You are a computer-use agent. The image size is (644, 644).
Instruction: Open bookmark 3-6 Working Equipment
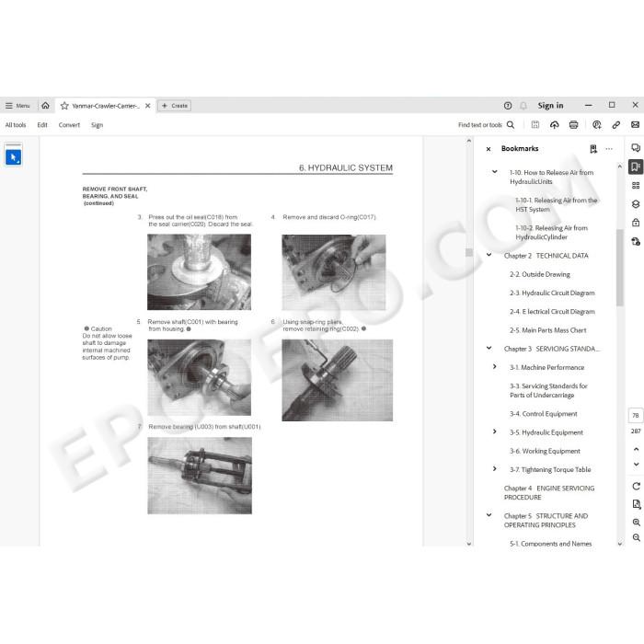pyautogui.click(x=545, y=451)
